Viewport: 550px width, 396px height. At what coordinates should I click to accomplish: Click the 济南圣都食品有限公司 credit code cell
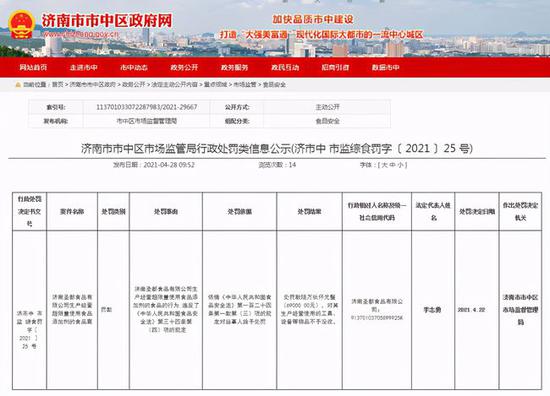pyautogui.click(x=377, y=310)
